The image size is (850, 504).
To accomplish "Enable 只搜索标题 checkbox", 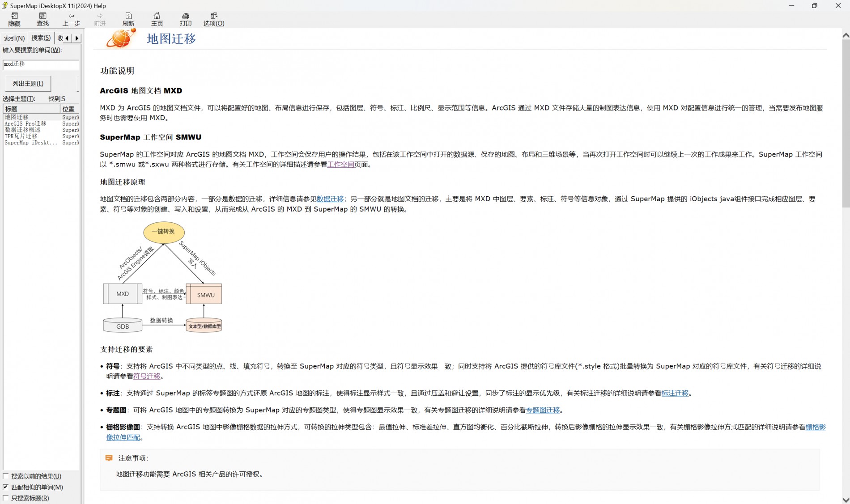I will pyautogui.click(x=6, y=498).
